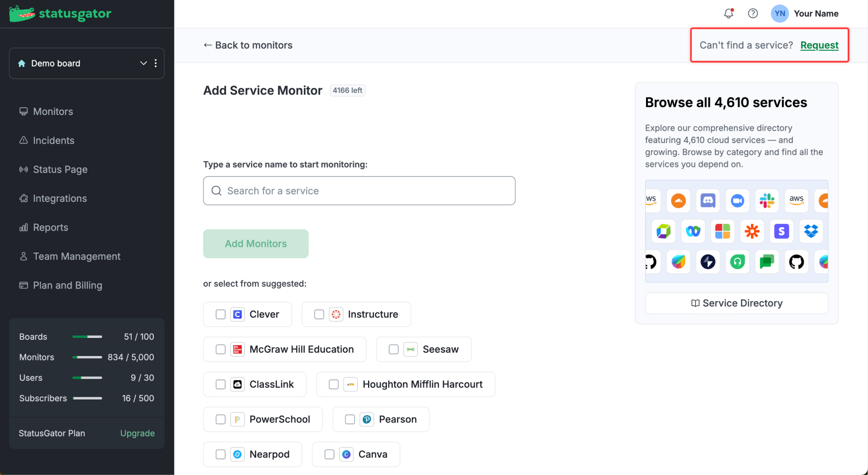868x475 pixels.
Task: Check the Seesaw checkbox
Action: click(394, 349)
